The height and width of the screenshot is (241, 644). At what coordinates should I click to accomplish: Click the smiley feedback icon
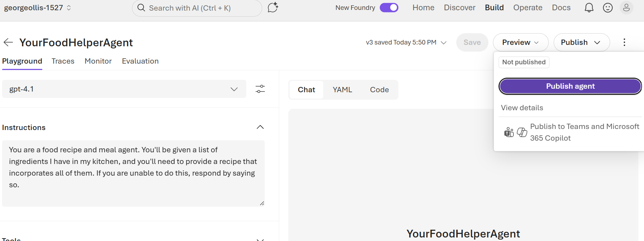pyautogui.click(x=608, y=8)
